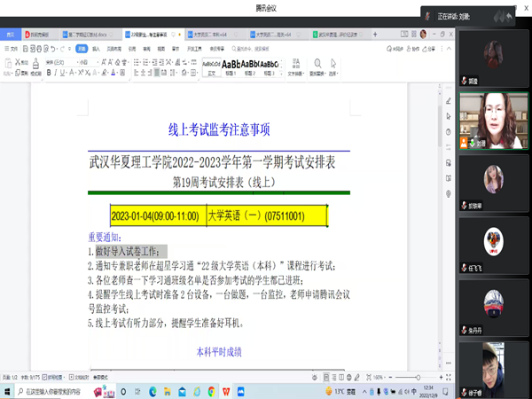Switch to the 页面布局 ribbon tab

pyautogui.click(x=114, y=49)
